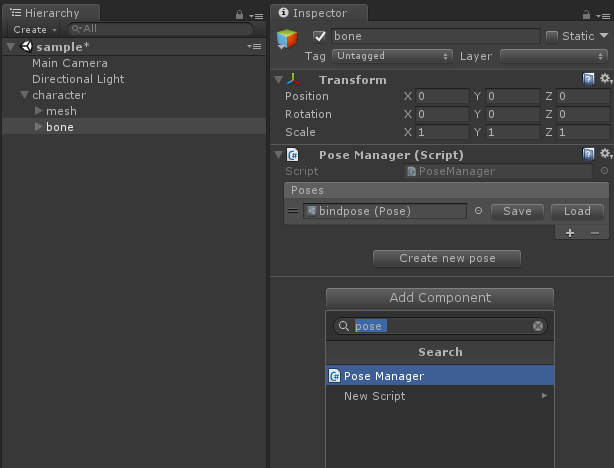Open the New Script submenu
This screenshot has height=468, width=614.
coord(440,396)
